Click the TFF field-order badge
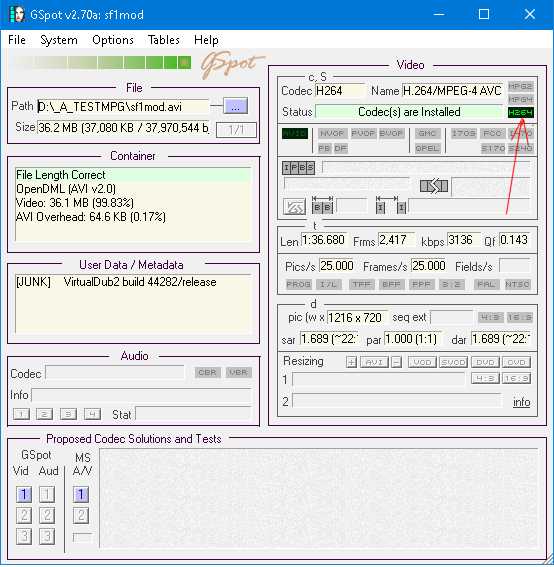 (x=361, y=284)
